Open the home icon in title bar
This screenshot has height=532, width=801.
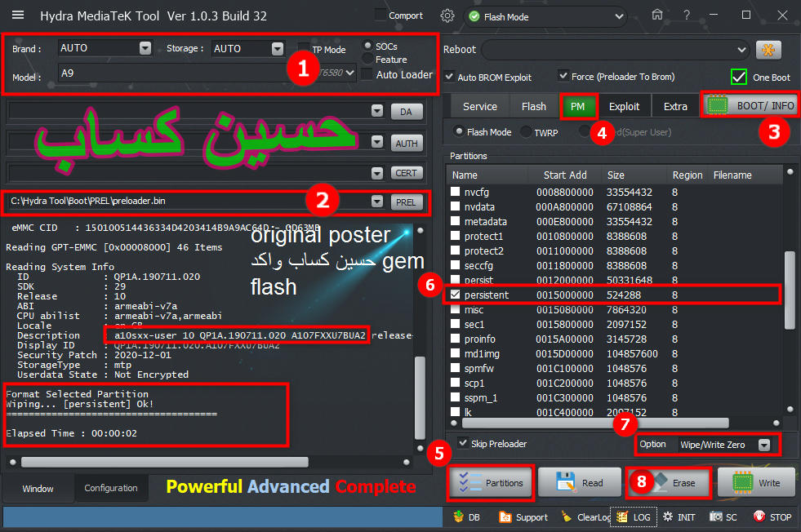pyautogui.click(x=657, y=15)
